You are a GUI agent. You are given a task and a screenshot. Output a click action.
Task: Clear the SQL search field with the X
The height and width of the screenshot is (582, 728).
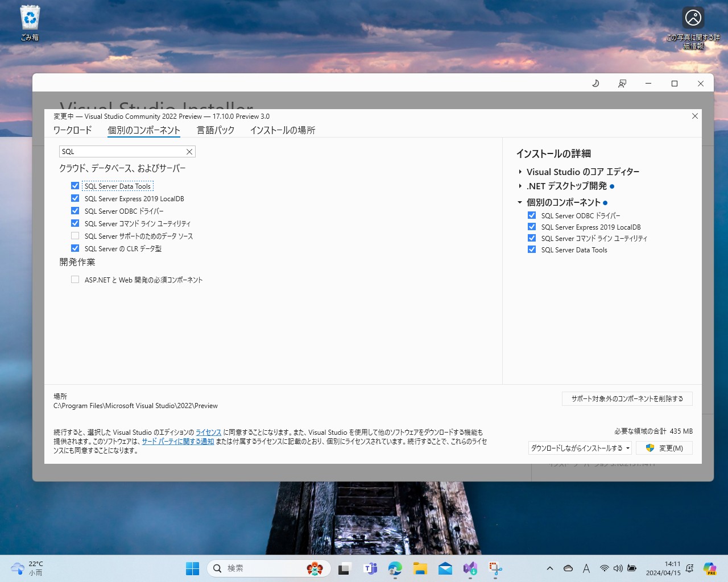pyautogui.click(x=189, y=151)
